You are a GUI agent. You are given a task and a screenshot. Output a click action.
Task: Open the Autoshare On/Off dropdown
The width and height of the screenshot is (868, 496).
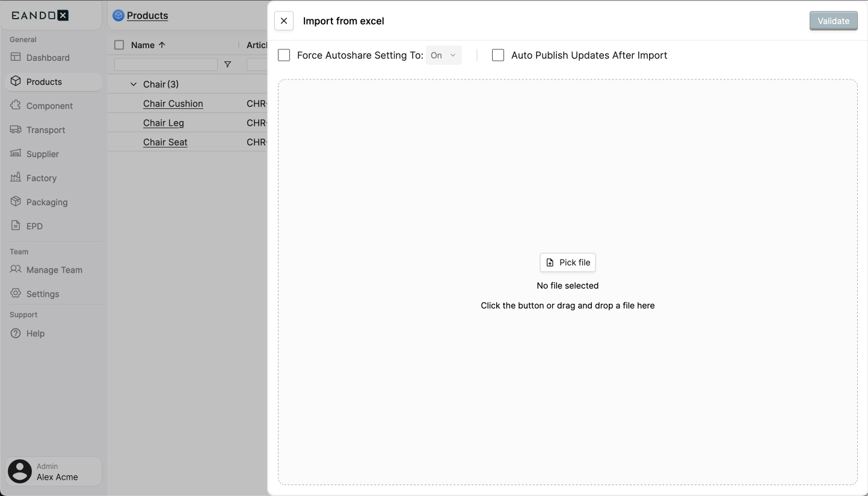pyautogui.click(x=443, y=55)
